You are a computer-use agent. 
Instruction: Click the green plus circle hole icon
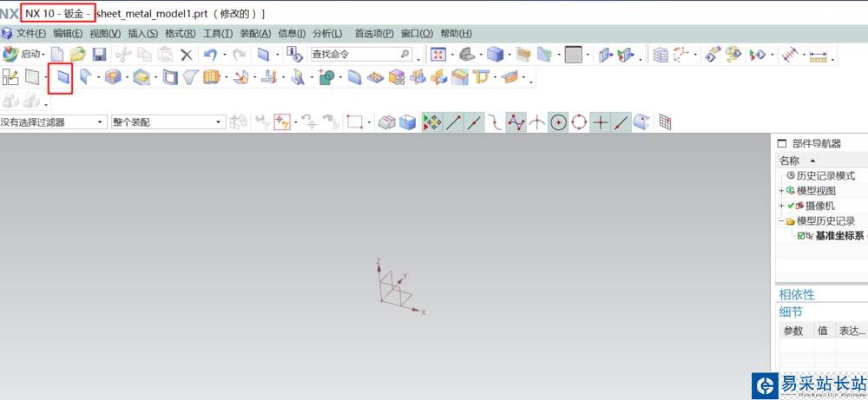tap(326, 77)
